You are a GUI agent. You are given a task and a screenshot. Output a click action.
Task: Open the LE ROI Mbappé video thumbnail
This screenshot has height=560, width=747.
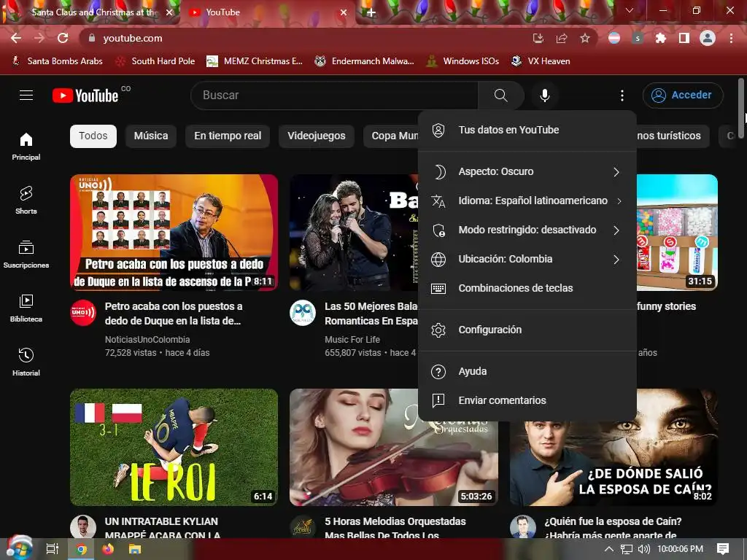tap(174, 447)
